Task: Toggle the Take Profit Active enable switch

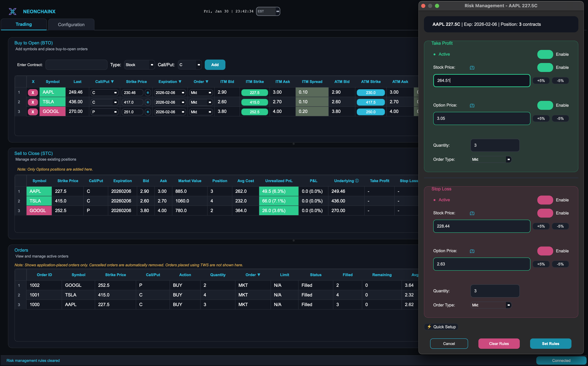Action: tap(545, 54)
